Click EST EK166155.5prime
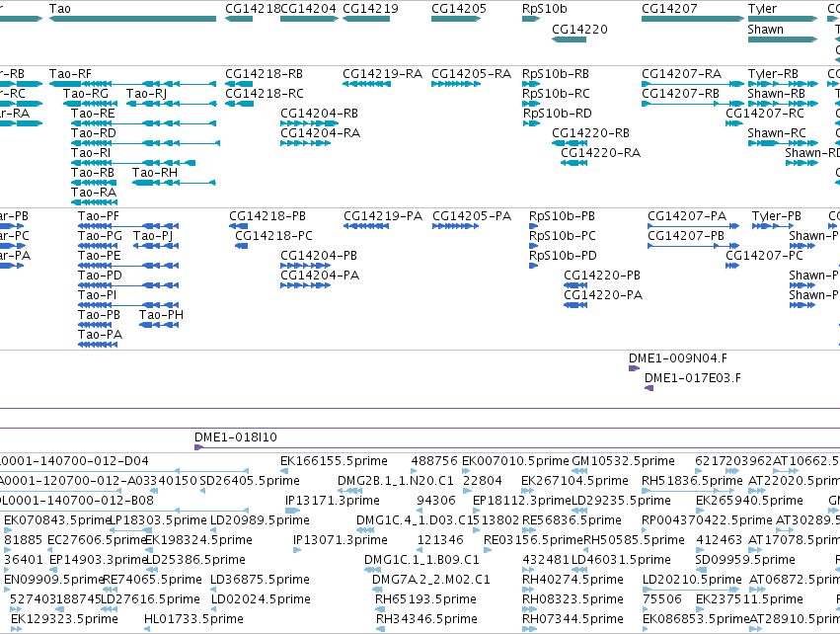840x634 pixels. click(x=284, y=472)
